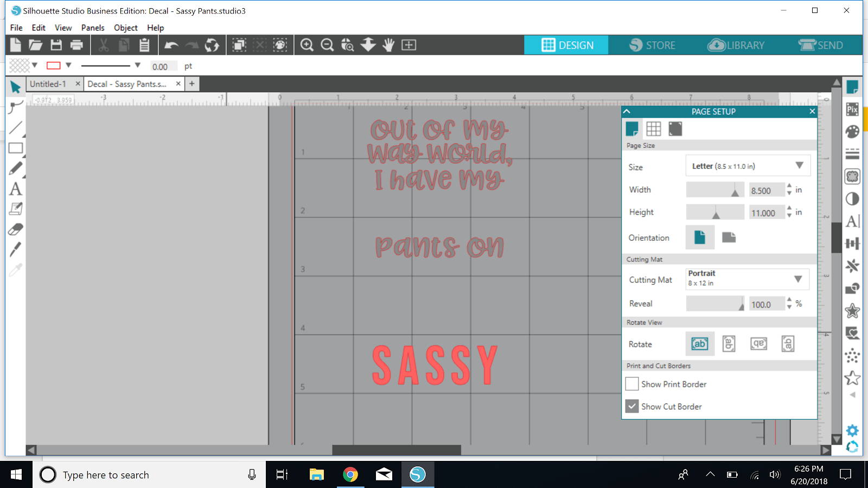
Task: Click the Fit to Page icon
Action: pos(409,45)
